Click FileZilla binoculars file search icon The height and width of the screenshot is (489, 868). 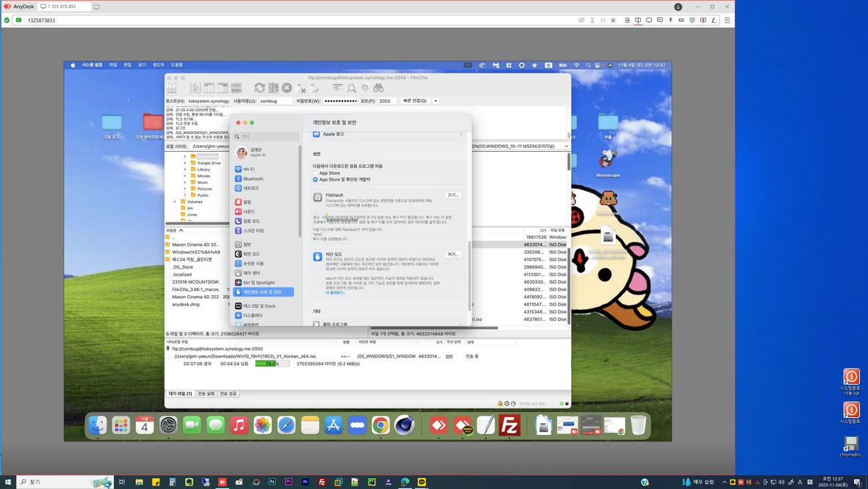378,88
